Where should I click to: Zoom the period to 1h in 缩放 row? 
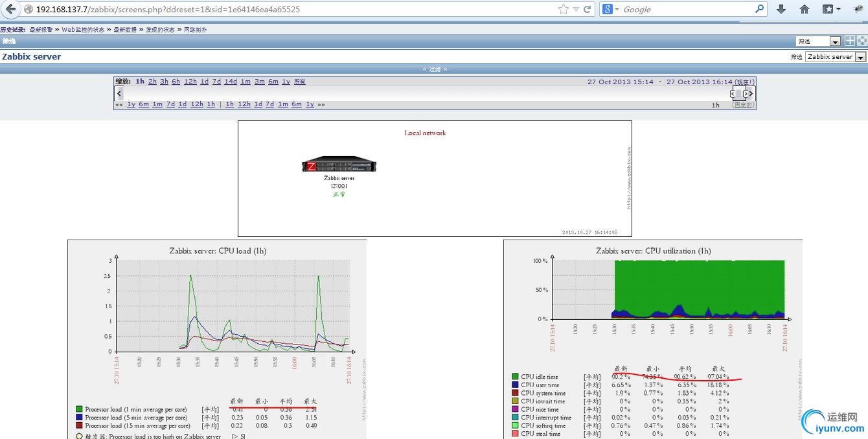[140, 82]
